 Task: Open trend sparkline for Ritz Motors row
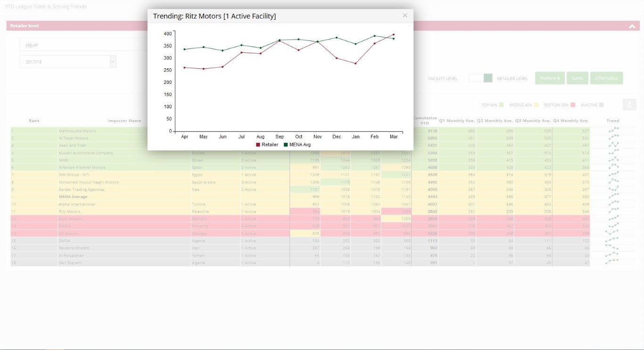click(613, 212)
